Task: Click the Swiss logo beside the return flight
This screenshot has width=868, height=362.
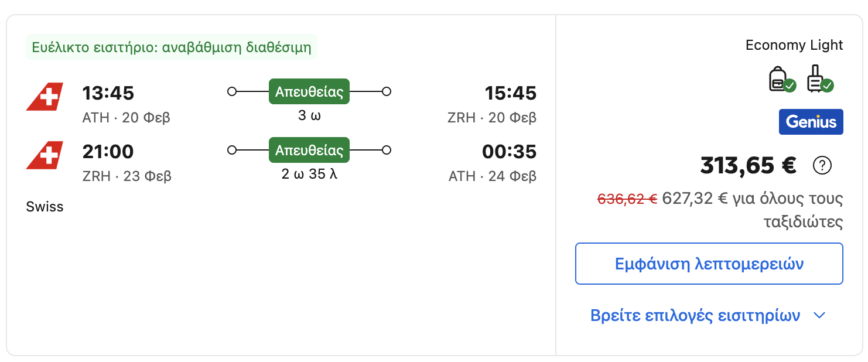Action: click(x=44, y=155)
